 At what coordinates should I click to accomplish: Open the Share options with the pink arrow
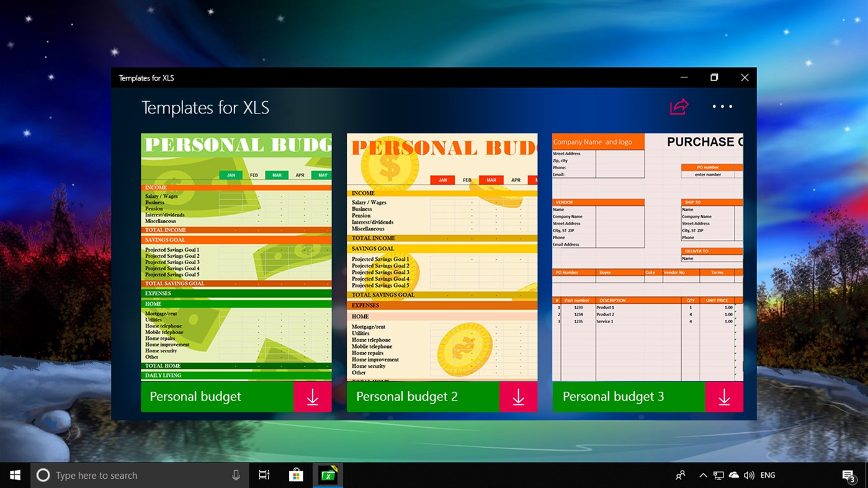point(679,106)
